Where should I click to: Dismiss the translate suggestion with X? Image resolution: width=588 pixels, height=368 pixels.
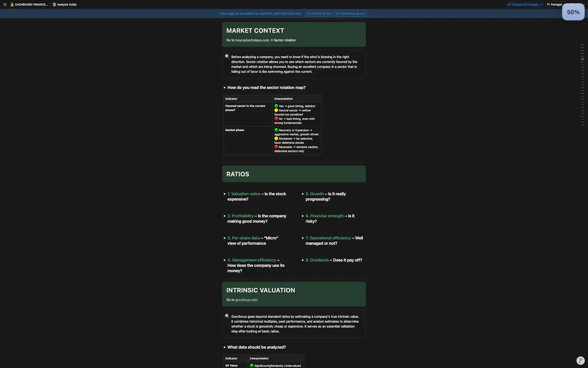pyautogui.click(x=541, y=4)
